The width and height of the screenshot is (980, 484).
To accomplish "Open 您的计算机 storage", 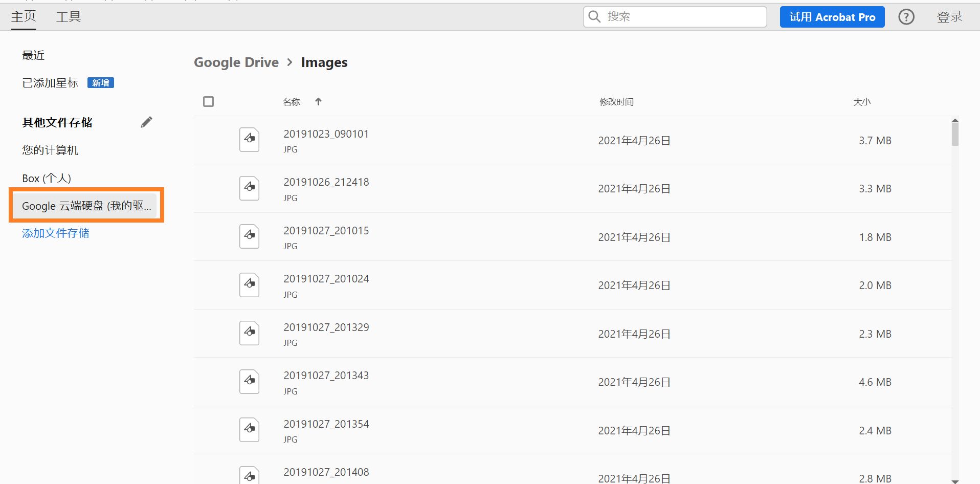I will (50, 150).
